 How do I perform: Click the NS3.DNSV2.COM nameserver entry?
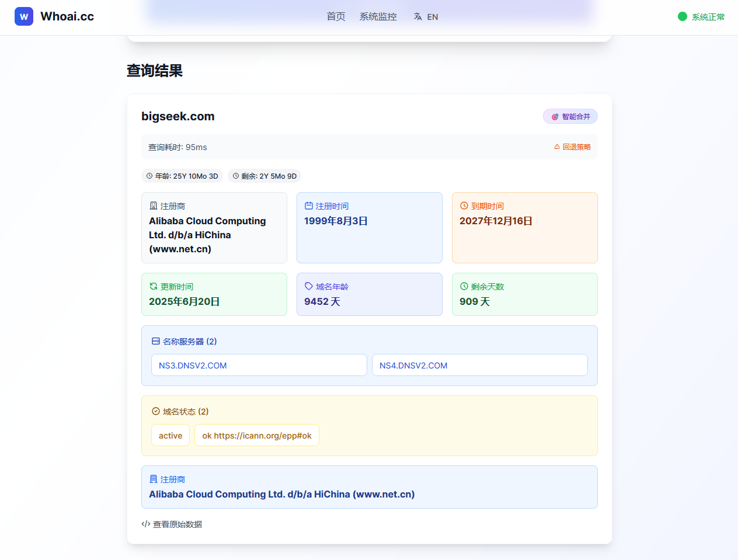coord(259,365)
